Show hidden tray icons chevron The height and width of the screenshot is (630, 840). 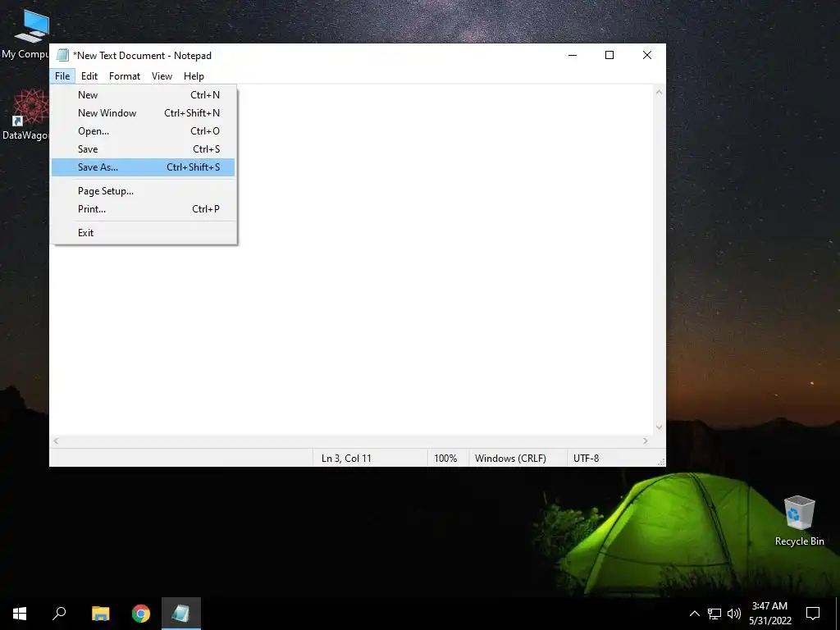click(694, 614)
